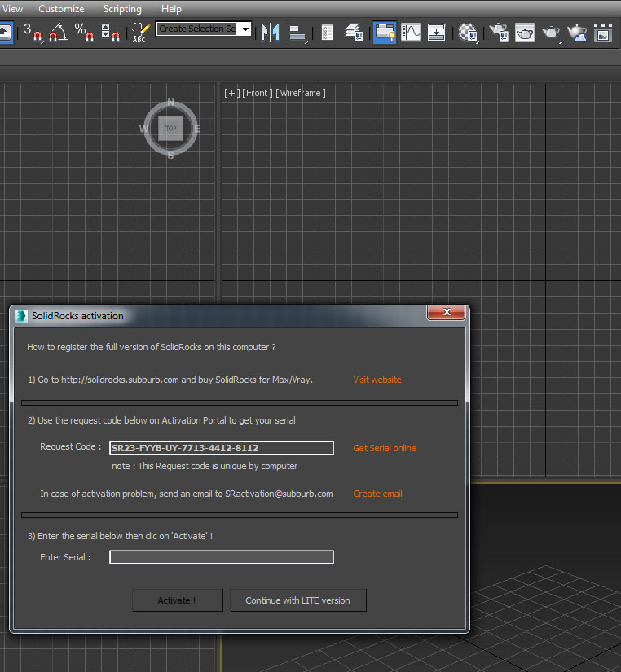Click the TOP face of the ViewCube
The height and width of the screenshot is (672, 621).
(170, 128)
